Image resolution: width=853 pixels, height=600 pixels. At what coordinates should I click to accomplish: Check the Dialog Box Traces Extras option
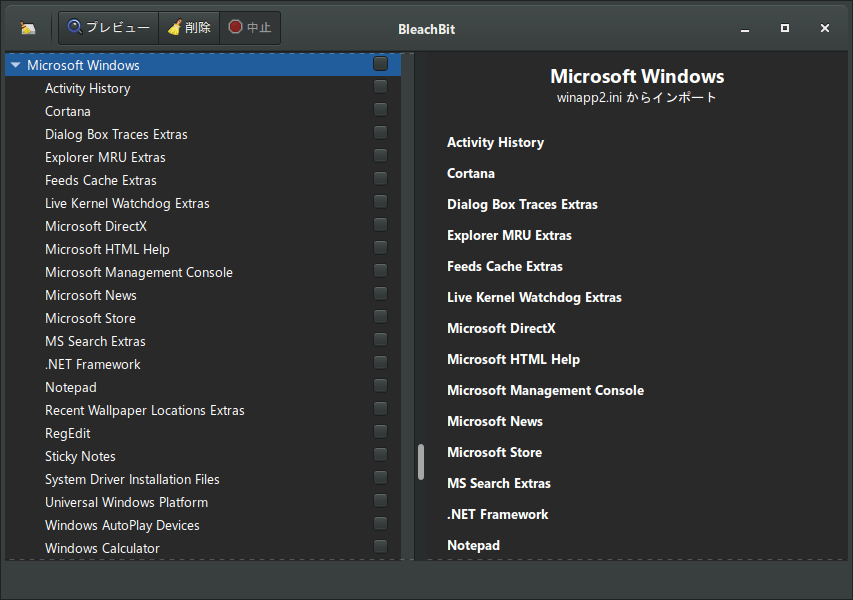pyautogui.click(x=380, y=133)
